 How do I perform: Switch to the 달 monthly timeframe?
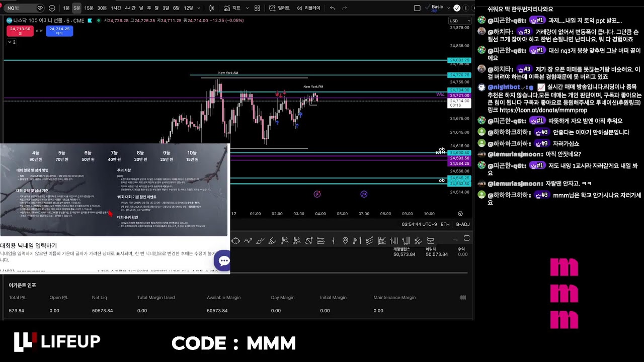click(x=156, y=8)
